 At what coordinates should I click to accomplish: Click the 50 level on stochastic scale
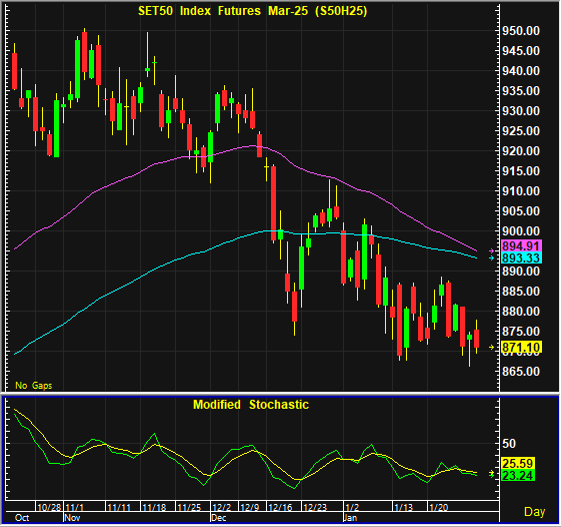[509, 444]
